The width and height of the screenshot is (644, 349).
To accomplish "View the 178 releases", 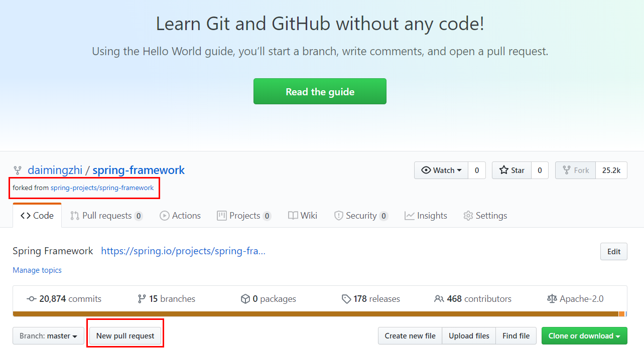I will (370, 299).
